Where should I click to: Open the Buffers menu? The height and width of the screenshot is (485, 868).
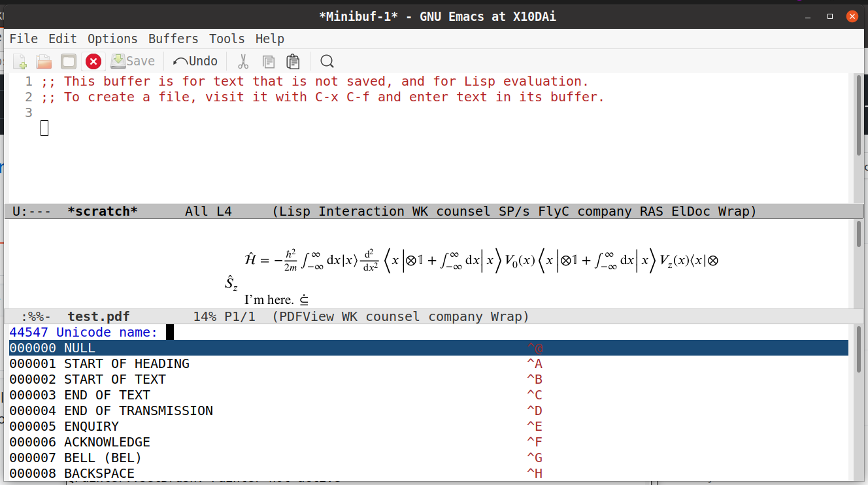pos(173,39)
